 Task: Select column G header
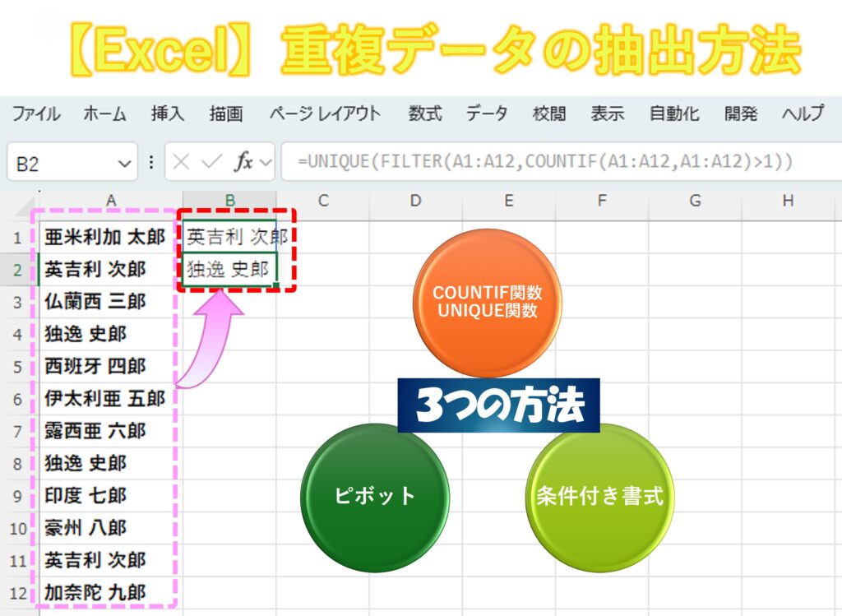tap(695, 201)
